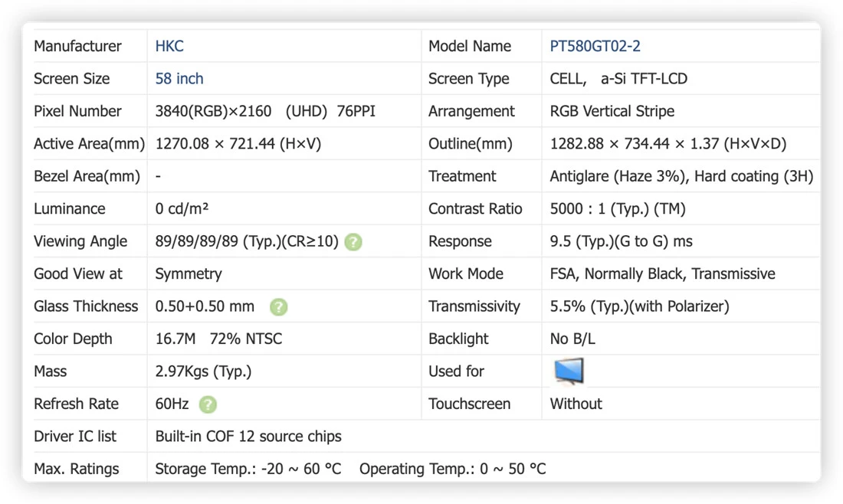Select the Refresh Rate value 60Hz
The height and width of the screenshot is (504, 843).
172,404
